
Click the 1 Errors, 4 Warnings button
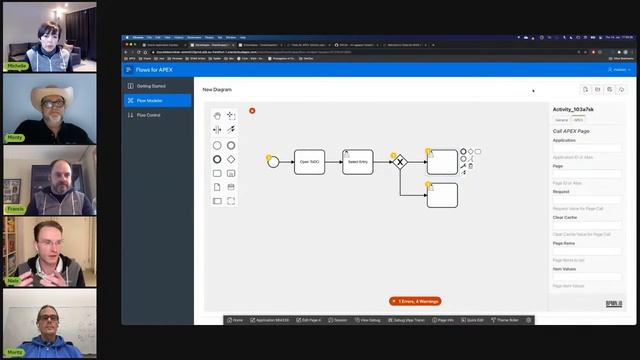[415, 301]
